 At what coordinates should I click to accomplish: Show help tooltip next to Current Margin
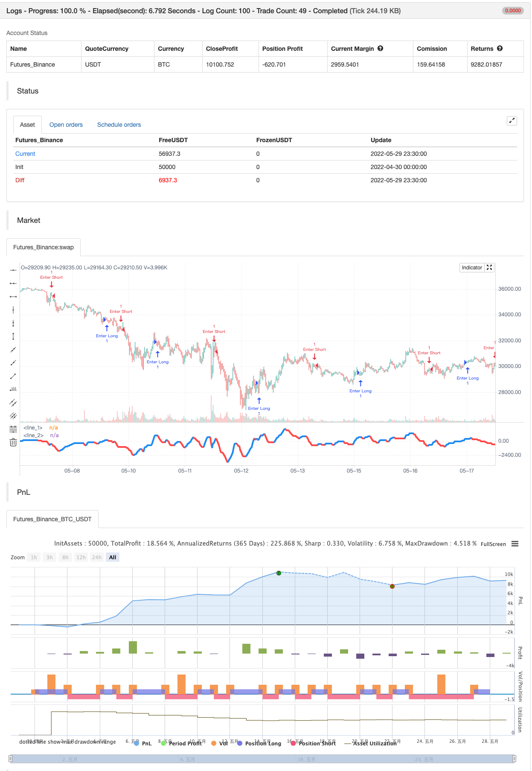click(x=380, y=49)
